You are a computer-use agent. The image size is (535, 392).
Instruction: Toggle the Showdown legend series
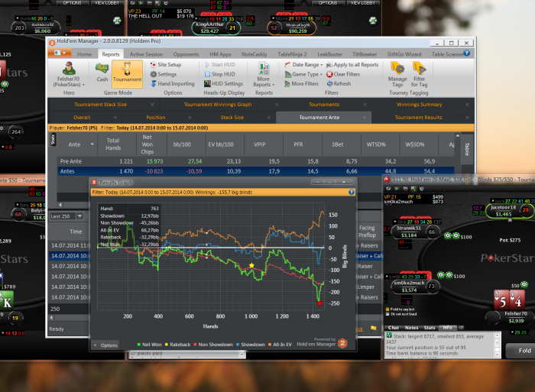coord(251,345)
